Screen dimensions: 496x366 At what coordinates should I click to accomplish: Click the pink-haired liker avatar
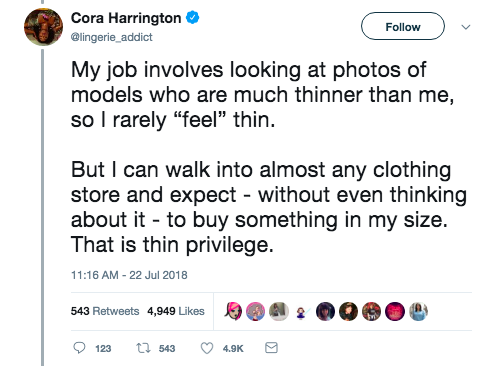pos(233,311)
